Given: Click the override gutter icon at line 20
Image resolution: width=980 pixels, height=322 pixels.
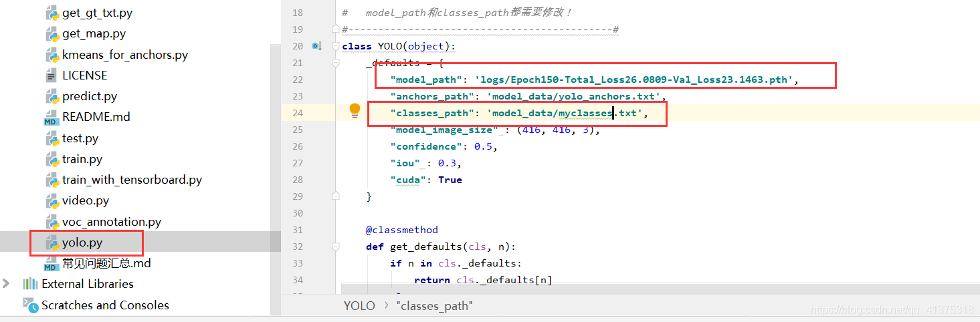Looking at the screenshot, I should (x=316, y=46).
